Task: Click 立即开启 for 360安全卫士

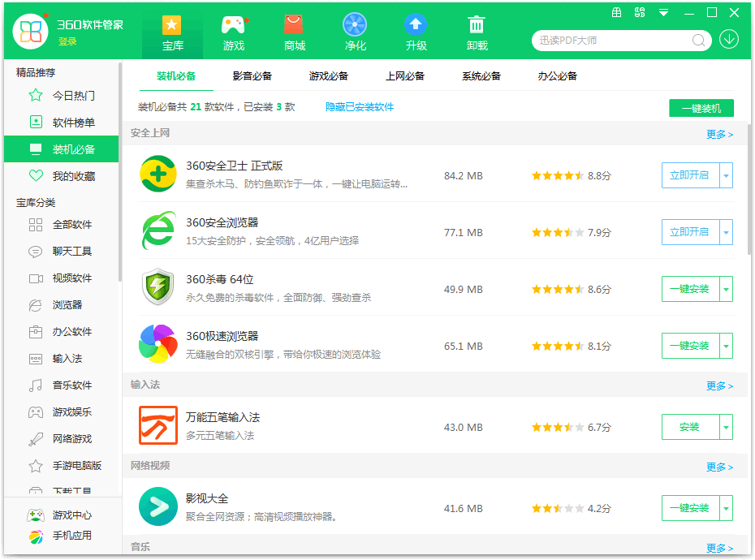Action: [691, 175]
